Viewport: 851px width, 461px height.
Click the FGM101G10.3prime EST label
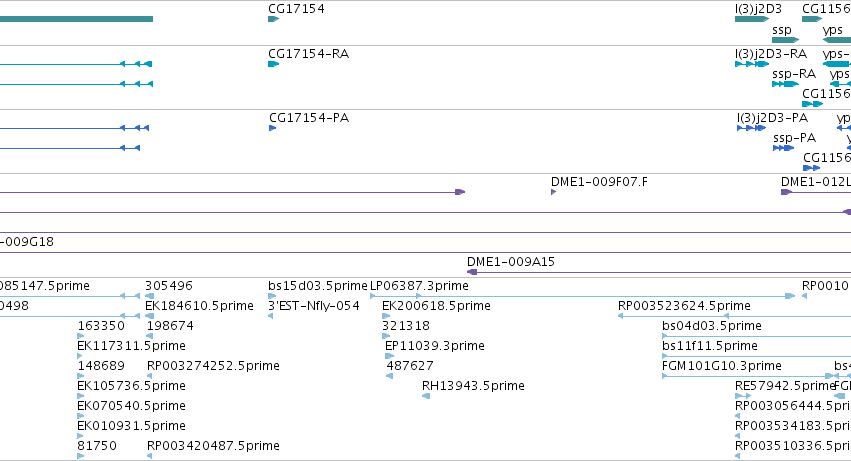point(722,366)
